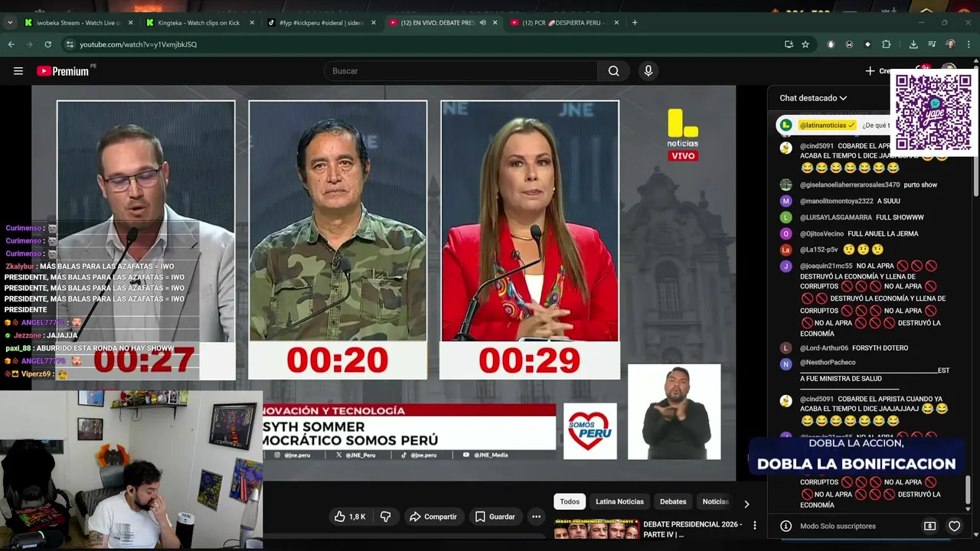Open @latinanoticias pinned chat message
980x551 pixels.
tap(835, 125)
